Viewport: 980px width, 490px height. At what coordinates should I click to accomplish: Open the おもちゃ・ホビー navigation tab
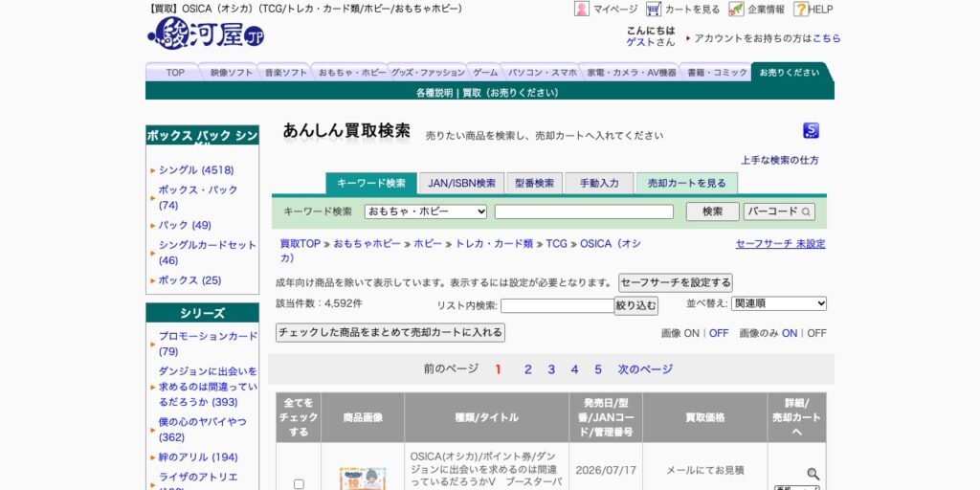pyautogui.click(x=352, y=73)
